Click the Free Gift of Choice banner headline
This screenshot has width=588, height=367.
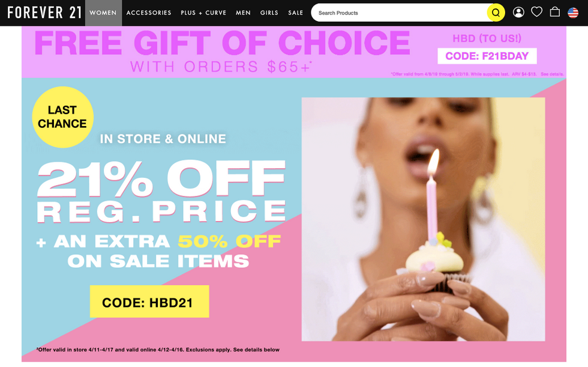click(x=222, y=43)
